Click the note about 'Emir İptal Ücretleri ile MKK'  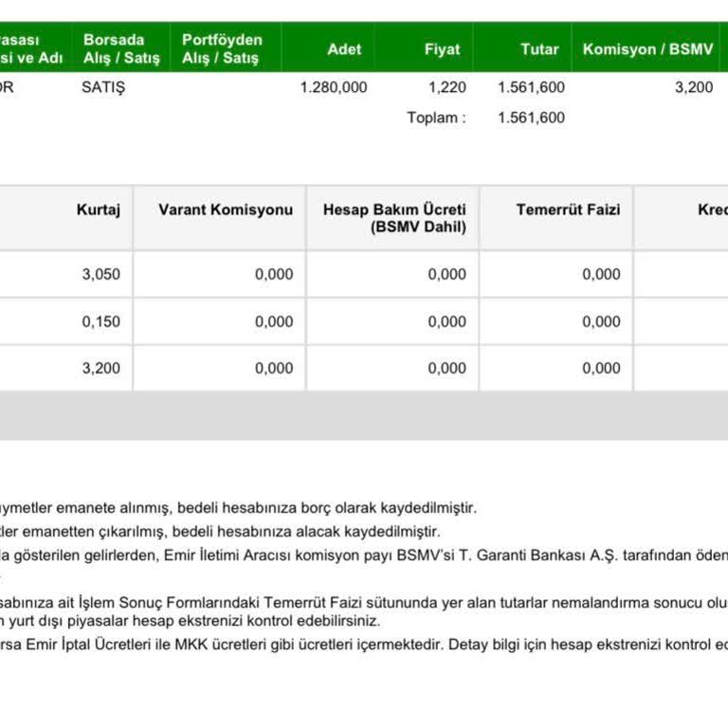[364, 645]
